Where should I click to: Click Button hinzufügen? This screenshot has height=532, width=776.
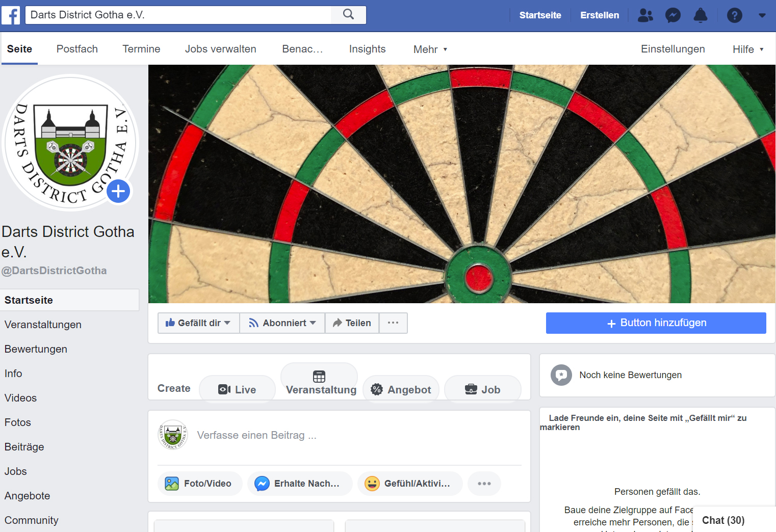[656, 323]
